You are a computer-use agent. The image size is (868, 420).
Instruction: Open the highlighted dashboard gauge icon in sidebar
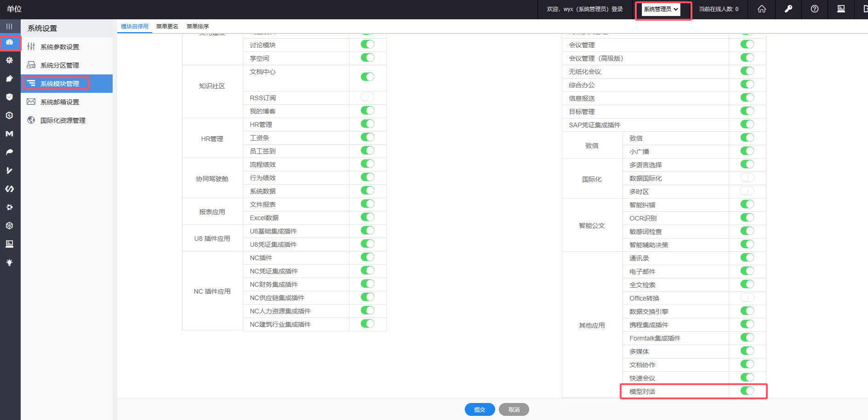coord(10,42)
